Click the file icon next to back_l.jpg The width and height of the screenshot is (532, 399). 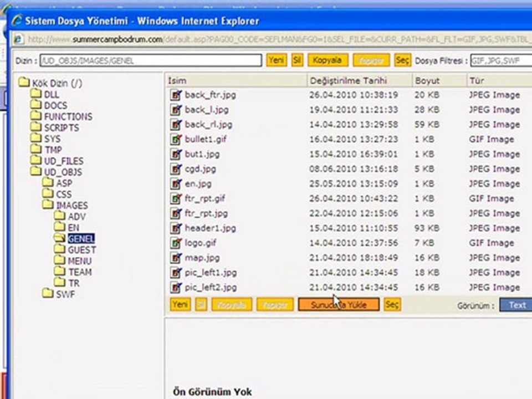tap(176, 110)
